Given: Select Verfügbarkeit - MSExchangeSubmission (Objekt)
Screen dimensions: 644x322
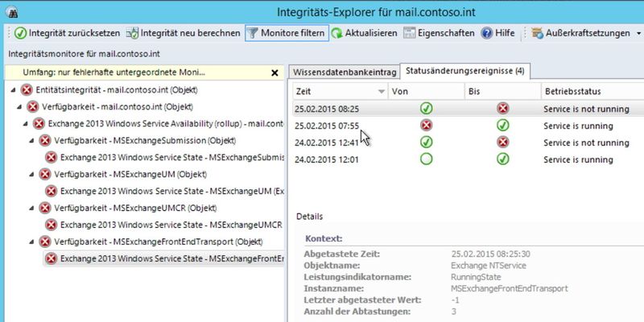Looking at the screenshot, I should [x=145, y=140].
